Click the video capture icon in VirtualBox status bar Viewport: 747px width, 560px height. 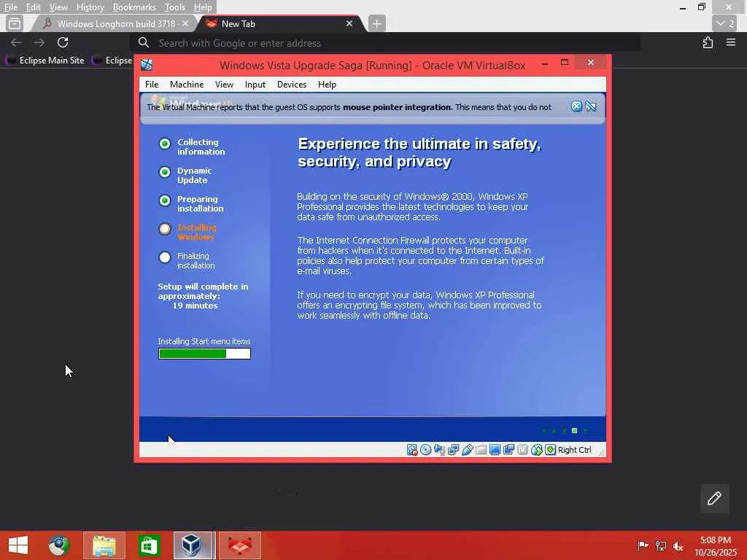click(508, 450)
